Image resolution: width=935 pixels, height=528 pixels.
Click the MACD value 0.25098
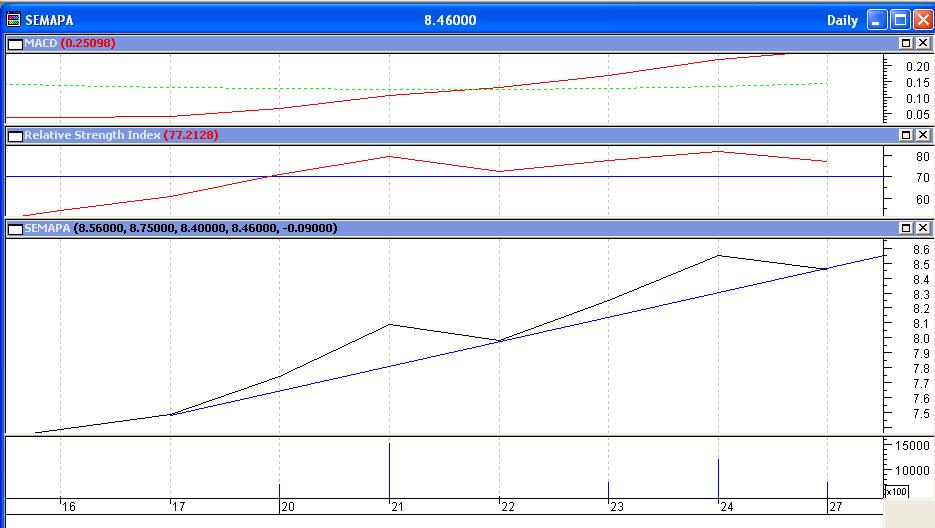[88, 43]
